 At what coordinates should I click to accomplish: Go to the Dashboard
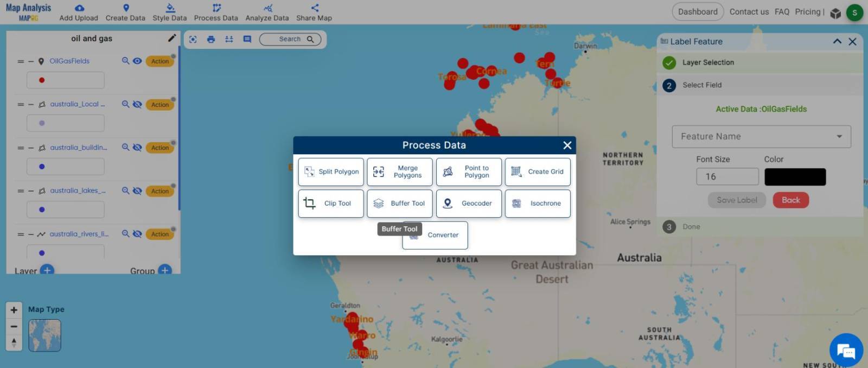698,11
